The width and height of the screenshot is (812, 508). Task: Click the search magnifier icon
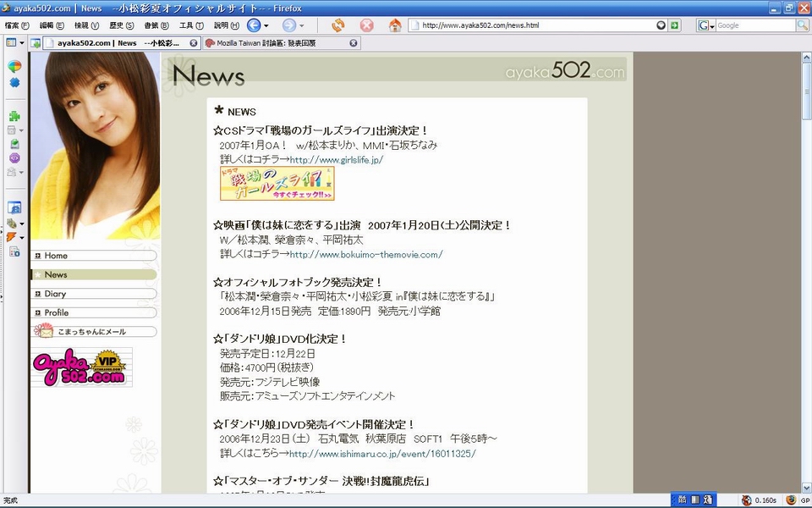[802, 25]
